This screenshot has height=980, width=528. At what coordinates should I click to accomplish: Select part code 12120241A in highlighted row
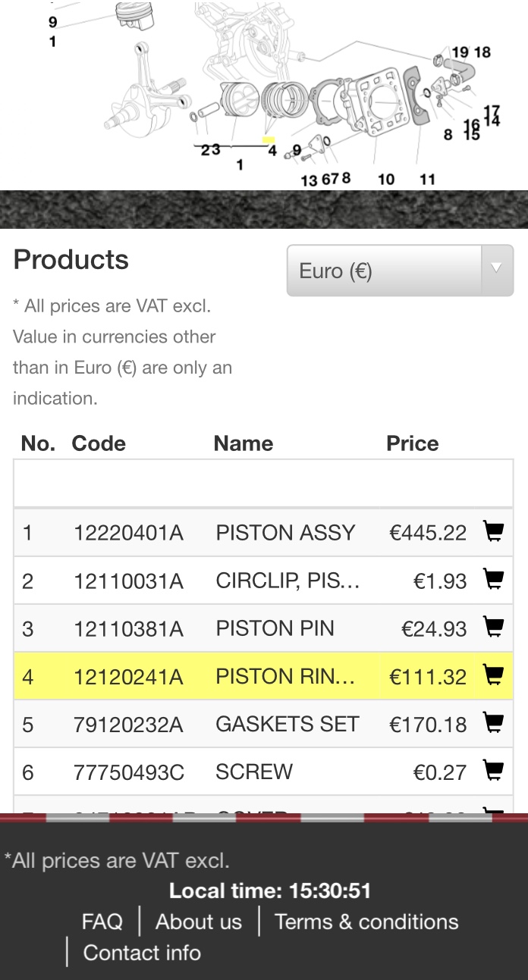tap(128, 677)
